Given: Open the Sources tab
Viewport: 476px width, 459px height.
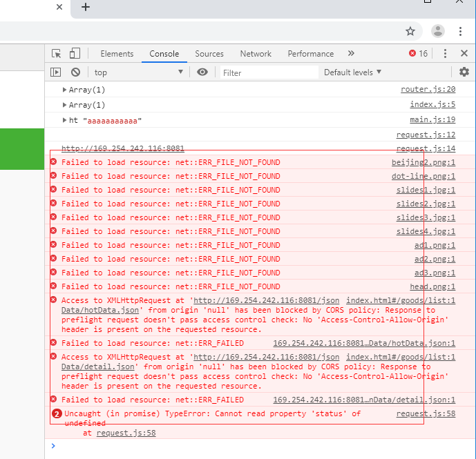Looking at the screenshot, I should (x=209, y=54).
